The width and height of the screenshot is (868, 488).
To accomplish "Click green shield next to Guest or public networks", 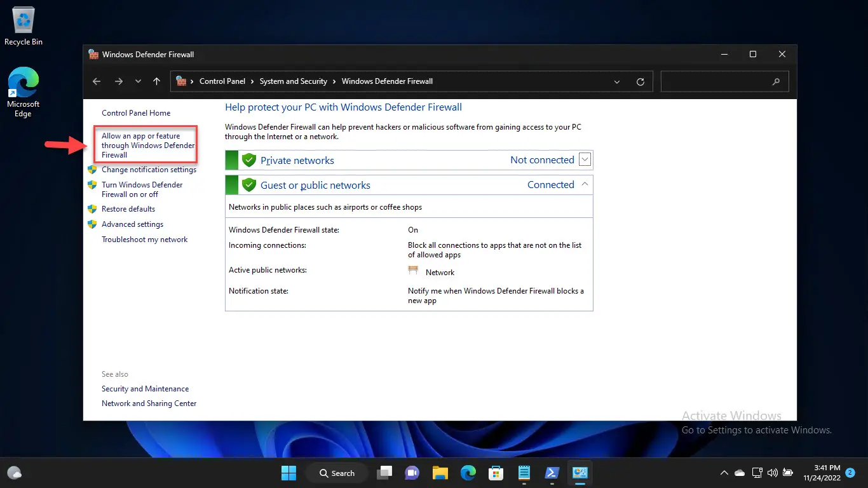I will pos(249,185).
